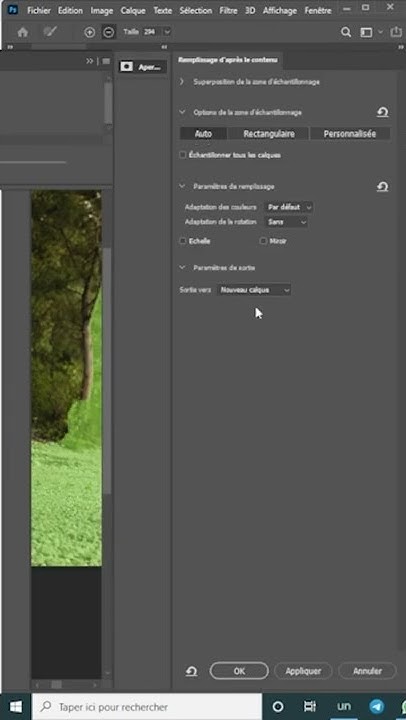Select Personnalisée sampling area mode
Viewport: 406px width, 720px height.
350,134
